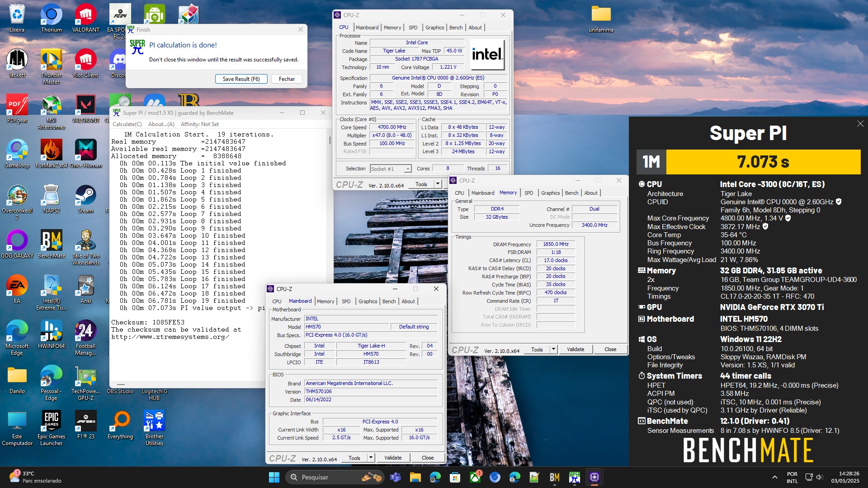Open the Thorium browser desktop icon

(52, 18)
